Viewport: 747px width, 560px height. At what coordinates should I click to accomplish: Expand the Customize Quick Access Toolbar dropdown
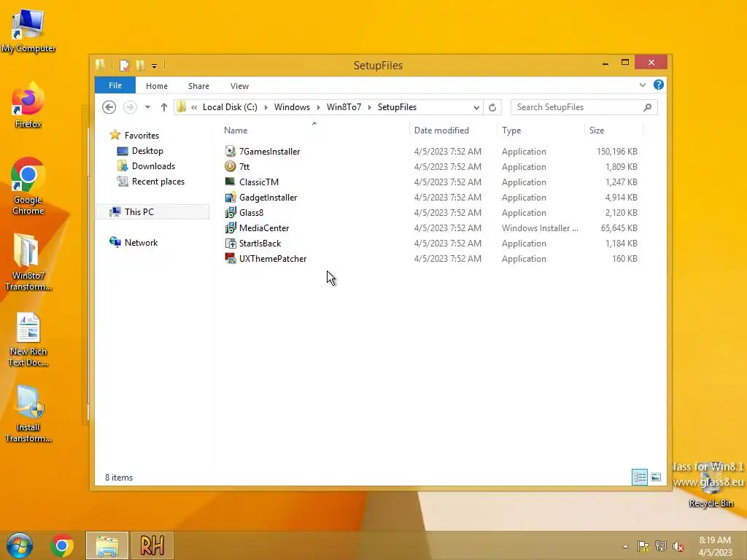tap(155, 66)
